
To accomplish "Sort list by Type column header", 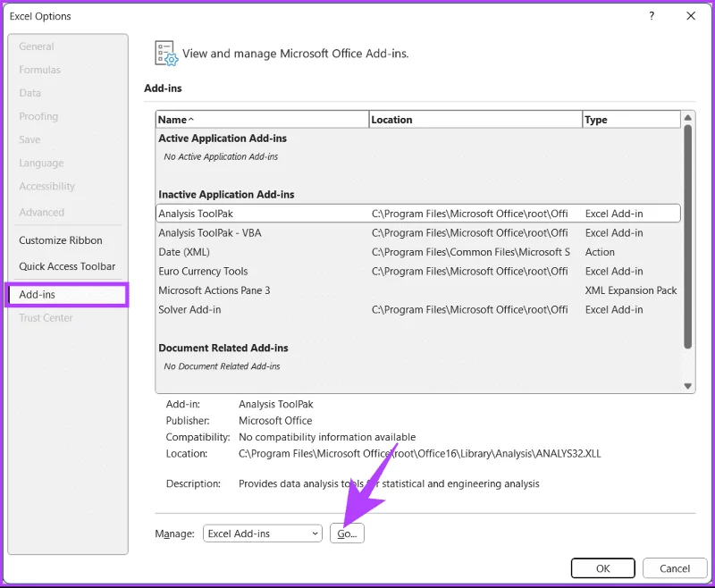I will [x=632, y=120].
